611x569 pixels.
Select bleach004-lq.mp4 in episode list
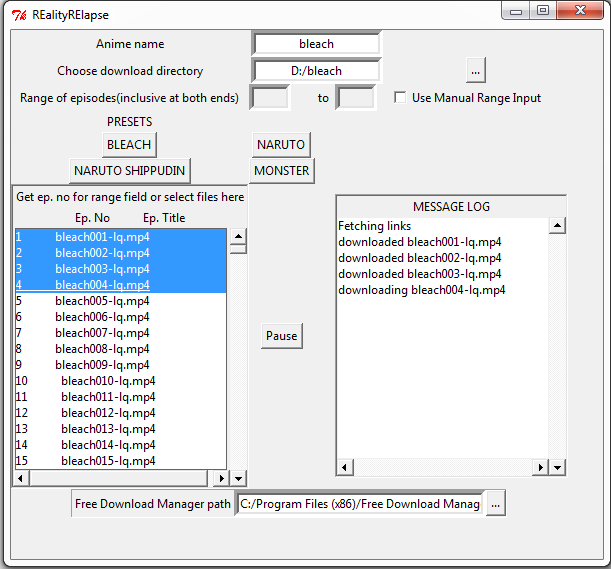[x=121, y=285]
